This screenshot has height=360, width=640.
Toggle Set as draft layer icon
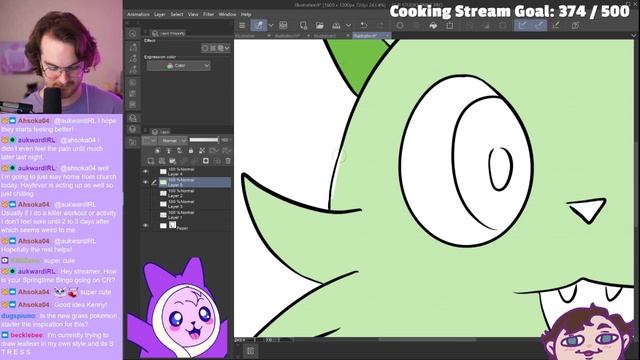[180, 151]
